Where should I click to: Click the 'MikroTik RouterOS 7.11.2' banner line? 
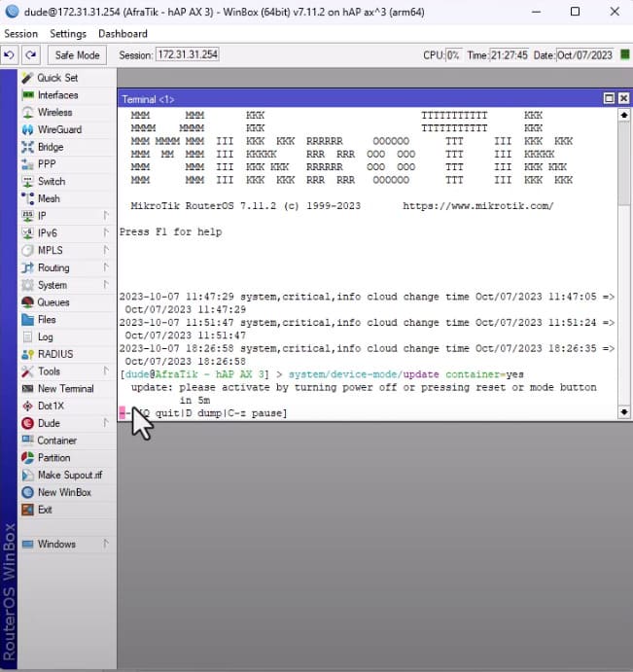click(246, 206)
